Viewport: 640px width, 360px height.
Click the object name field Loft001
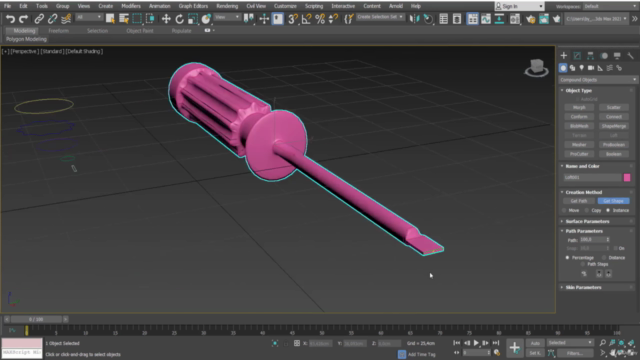pos(592,178)
